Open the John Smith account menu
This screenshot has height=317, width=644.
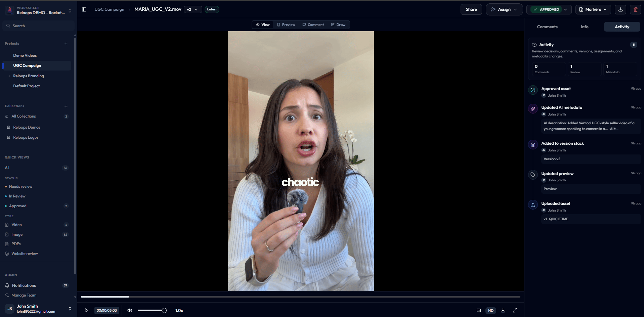[38, 309]
